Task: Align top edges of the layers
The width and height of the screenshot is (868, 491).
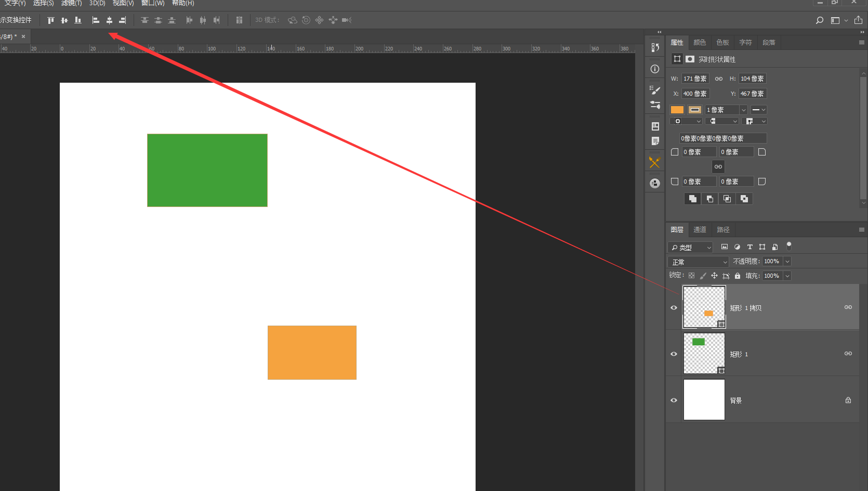Action: coord(51,20)
